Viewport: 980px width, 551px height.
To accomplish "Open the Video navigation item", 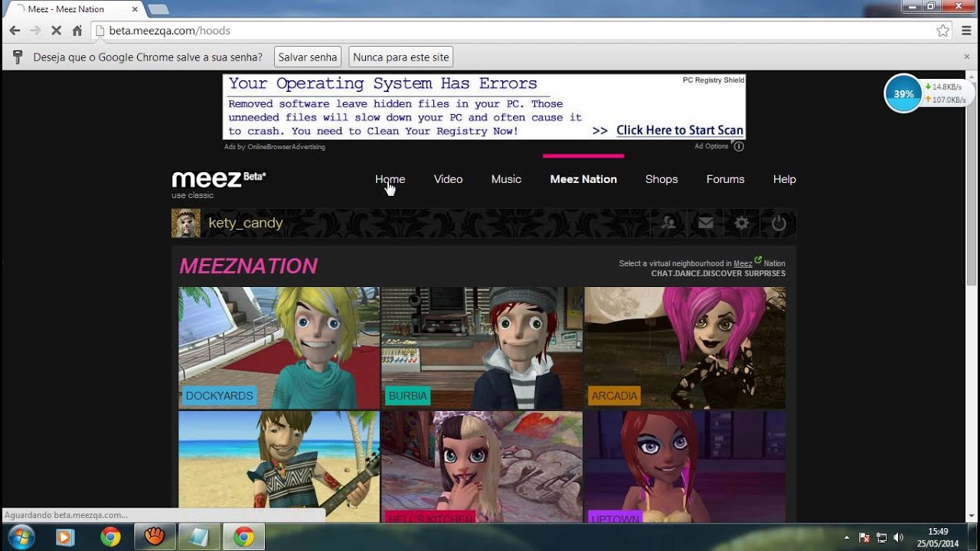I will coord(448,179).
